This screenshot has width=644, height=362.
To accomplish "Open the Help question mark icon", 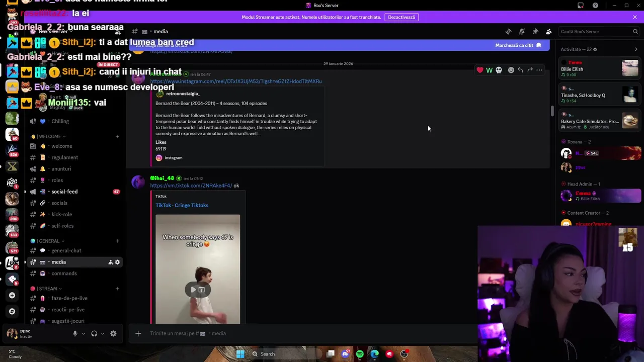I will (x=595, y=6).
